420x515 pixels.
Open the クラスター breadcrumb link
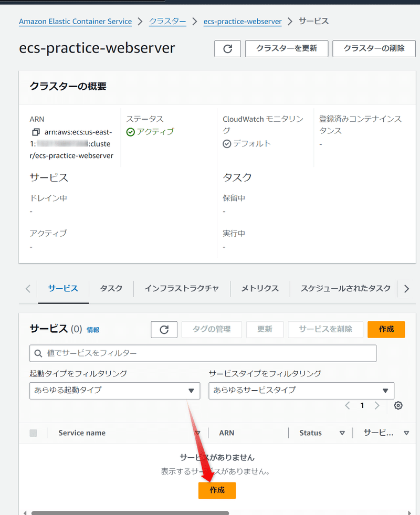coord(167,22)
